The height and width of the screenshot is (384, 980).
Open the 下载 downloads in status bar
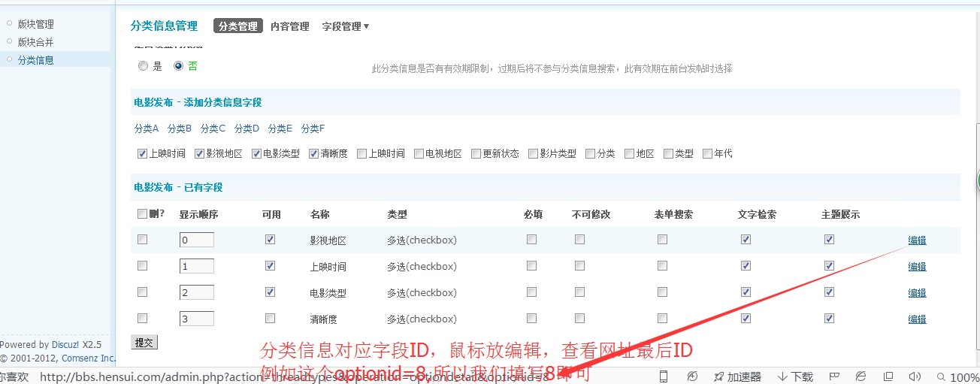point(795,377)
